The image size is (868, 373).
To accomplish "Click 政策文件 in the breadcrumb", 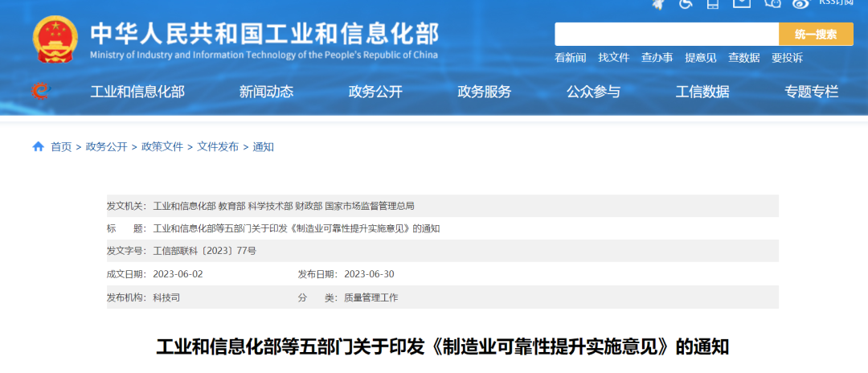I will coord(162,147).
